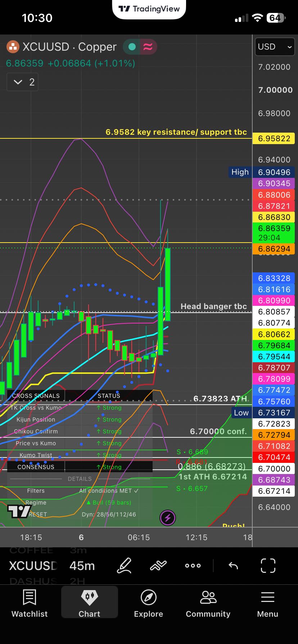The width and height of the screenshot is (298, 644).
Task: Tap the battery indicator in status bar
Action: coord(276,18)
